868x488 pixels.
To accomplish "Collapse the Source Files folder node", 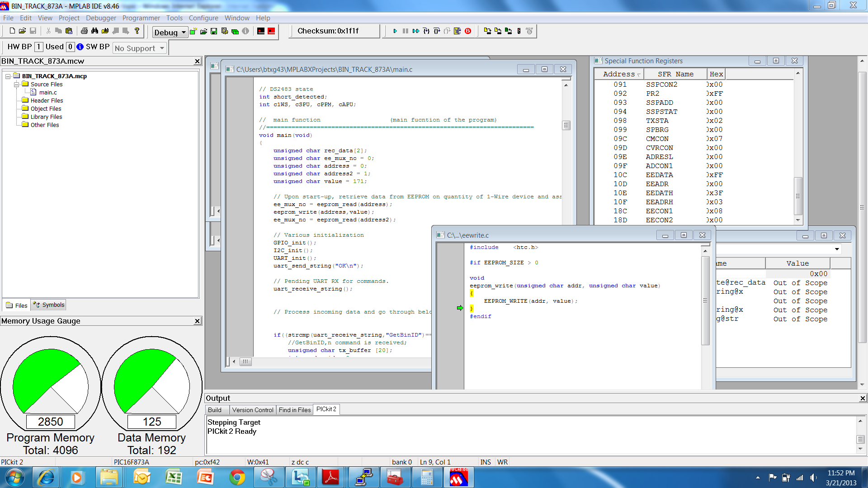I will pos(16,84).
